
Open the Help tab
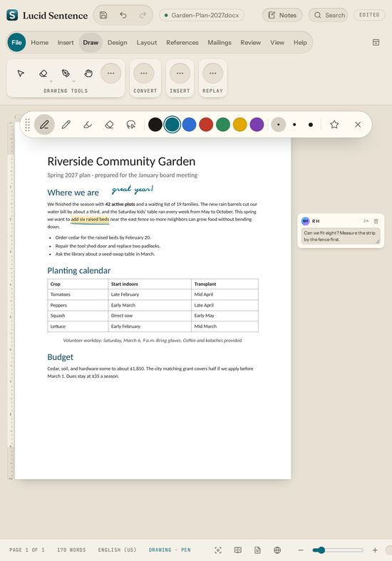[300, 42]
